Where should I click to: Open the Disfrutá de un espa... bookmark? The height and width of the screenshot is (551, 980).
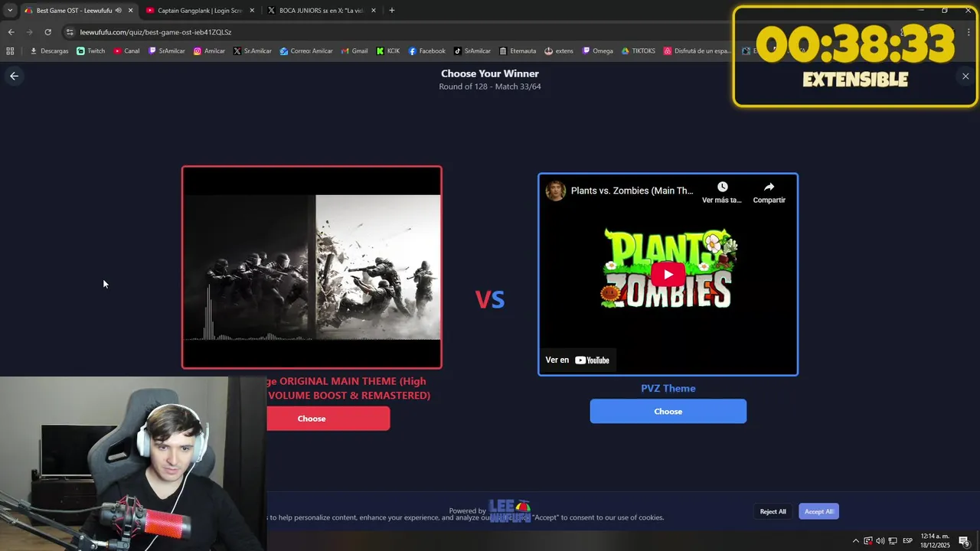(x=697, y=51)
